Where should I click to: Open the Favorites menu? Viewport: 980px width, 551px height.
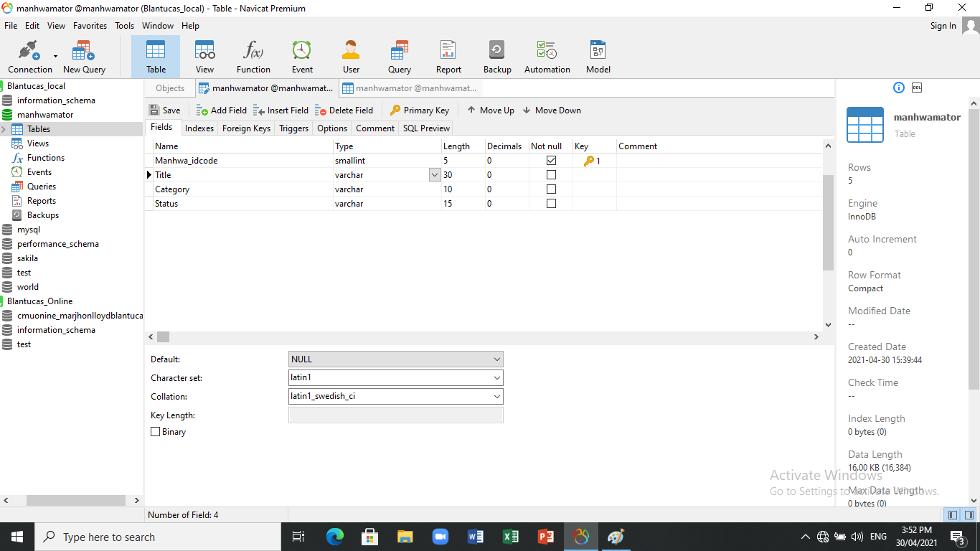coord(90,26)
